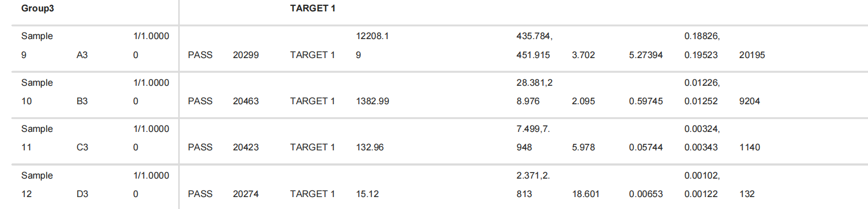
Task: Select well A3 cell
Action: coord(82,55)
